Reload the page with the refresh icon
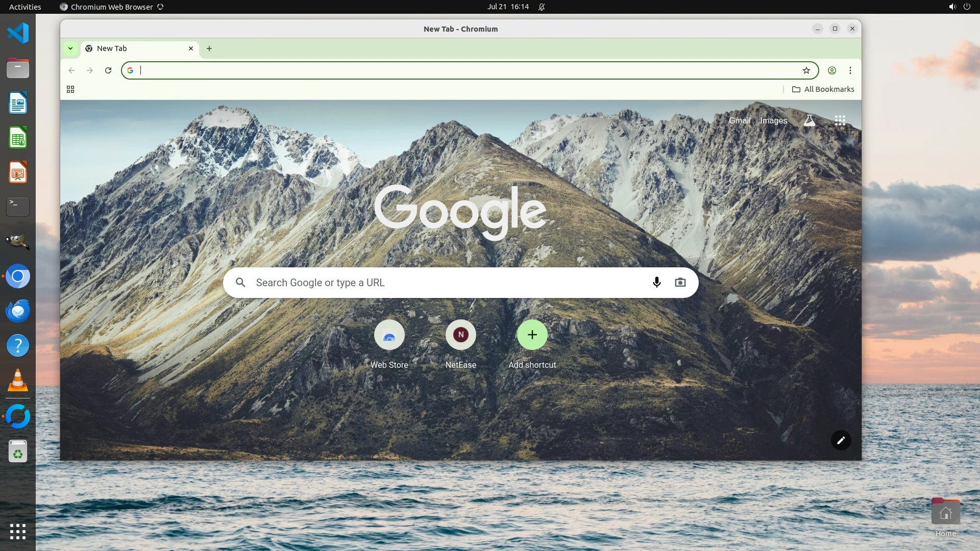This screenshot has height=551, width=980. (108, 70)
